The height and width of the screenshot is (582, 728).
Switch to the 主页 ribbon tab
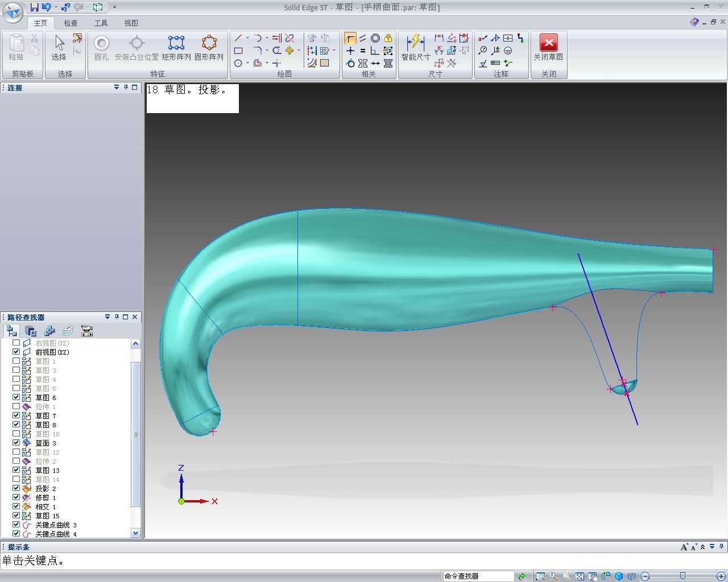tap(40, 23)
